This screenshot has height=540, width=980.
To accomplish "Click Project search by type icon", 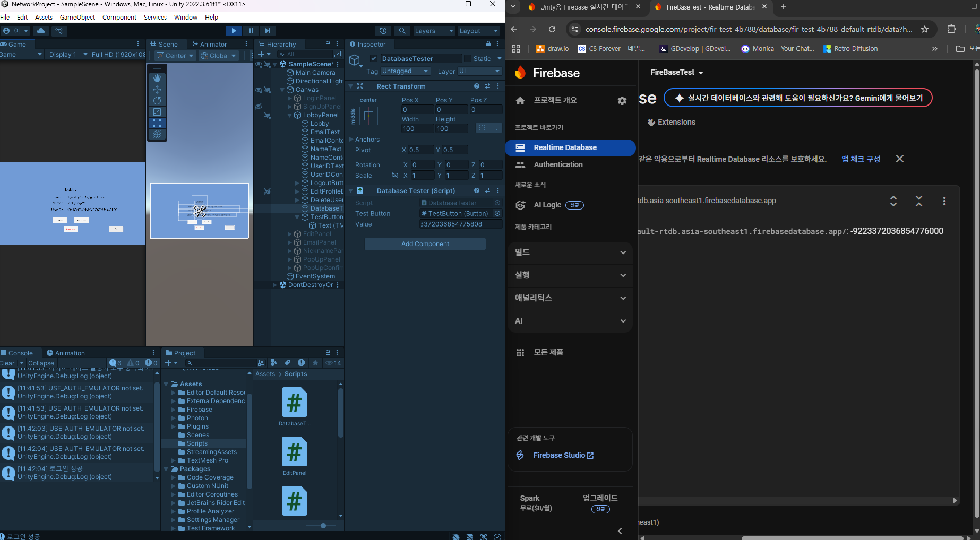I will tap(273, 363).
